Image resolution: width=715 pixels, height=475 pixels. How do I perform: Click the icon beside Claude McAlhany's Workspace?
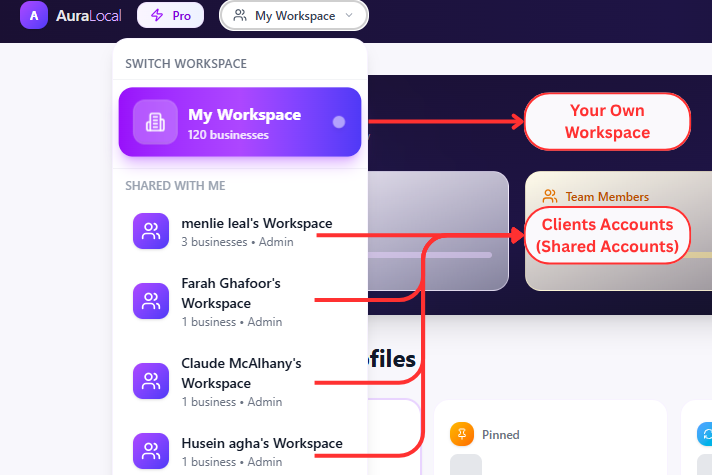[151, 381]
